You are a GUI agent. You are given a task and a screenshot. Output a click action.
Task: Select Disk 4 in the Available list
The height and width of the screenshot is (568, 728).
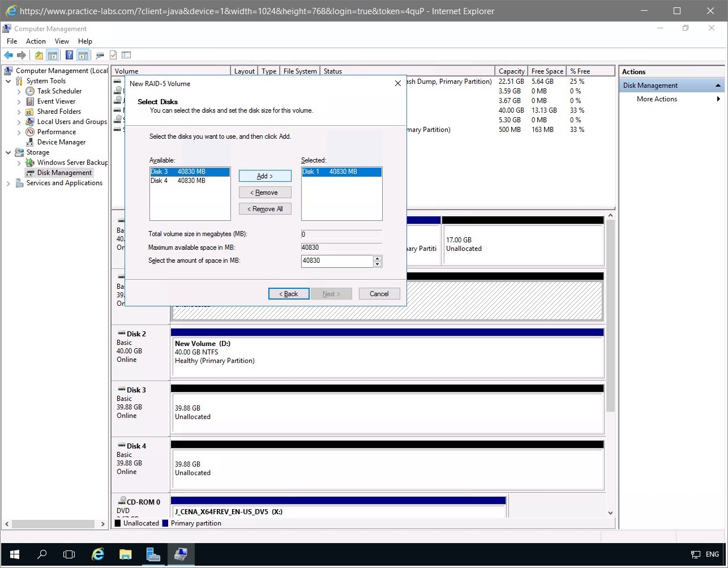(x=178, y=181)
